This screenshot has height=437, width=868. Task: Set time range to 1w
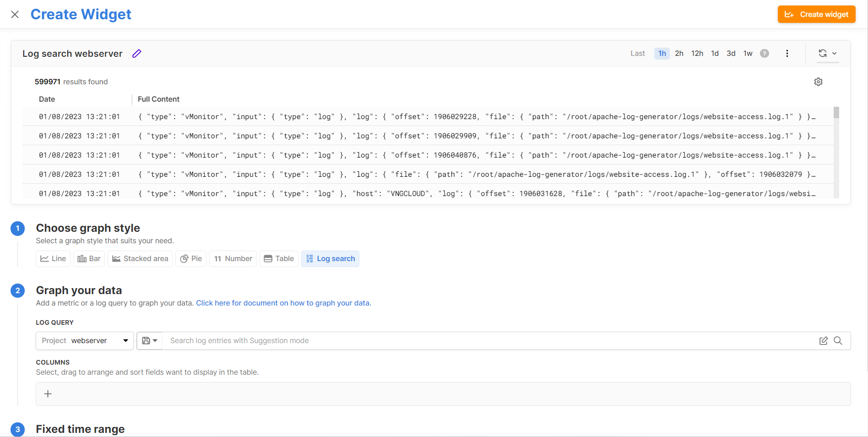(x=748, y=54)
